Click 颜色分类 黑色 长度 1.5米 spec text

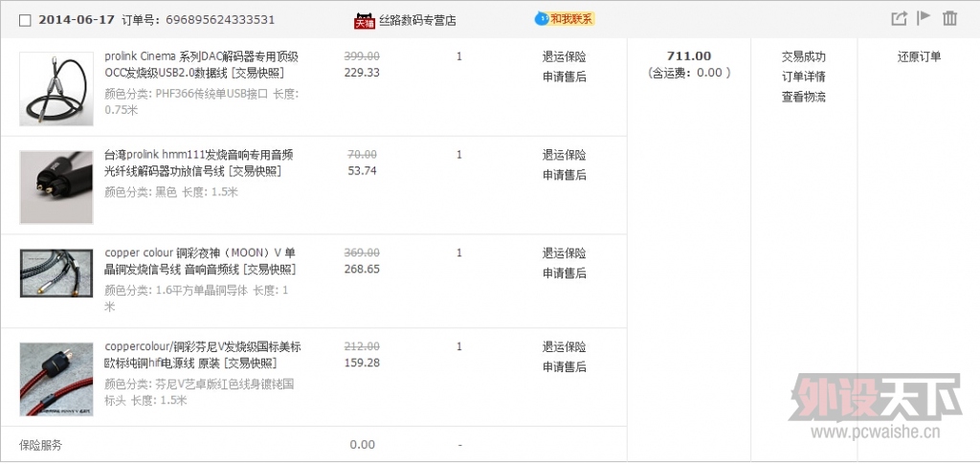click(x=171, y=192)
